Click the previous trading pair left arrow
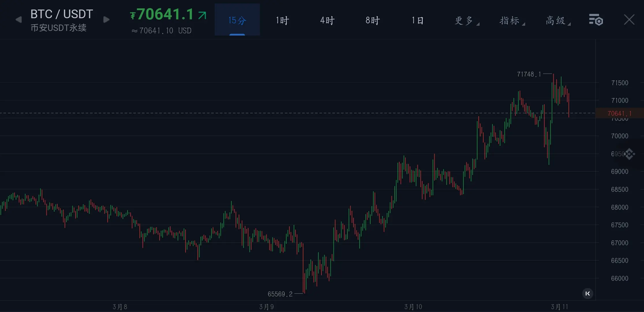 click(x=19, y=20)
